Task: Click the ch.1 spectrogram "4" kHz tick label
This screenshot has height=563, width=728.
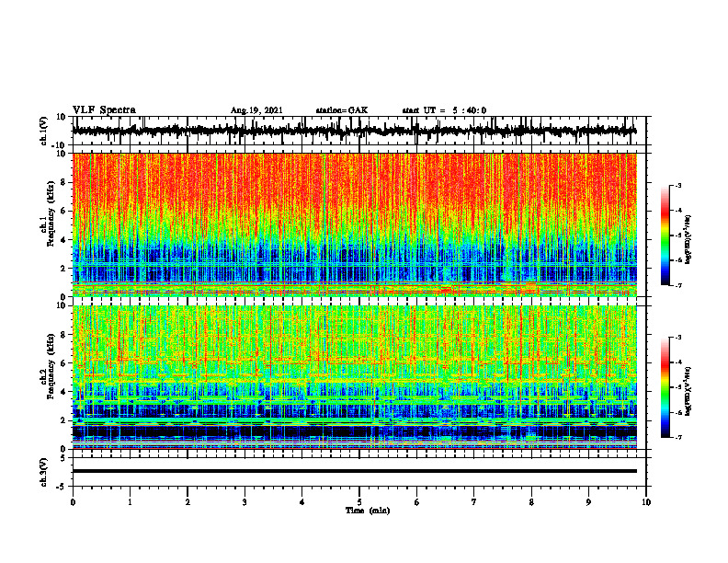Action: pyautogui.click(x=63, y=240)
